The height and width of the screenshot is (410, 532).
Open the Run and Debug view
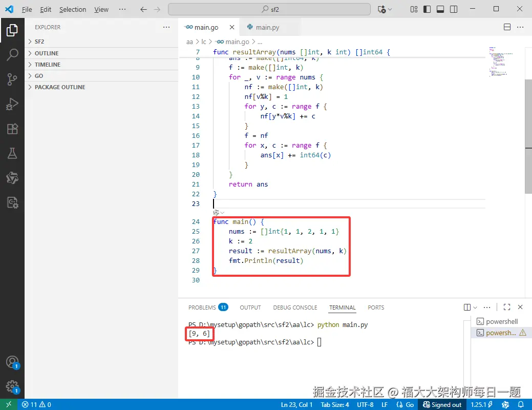pos(12,104)
